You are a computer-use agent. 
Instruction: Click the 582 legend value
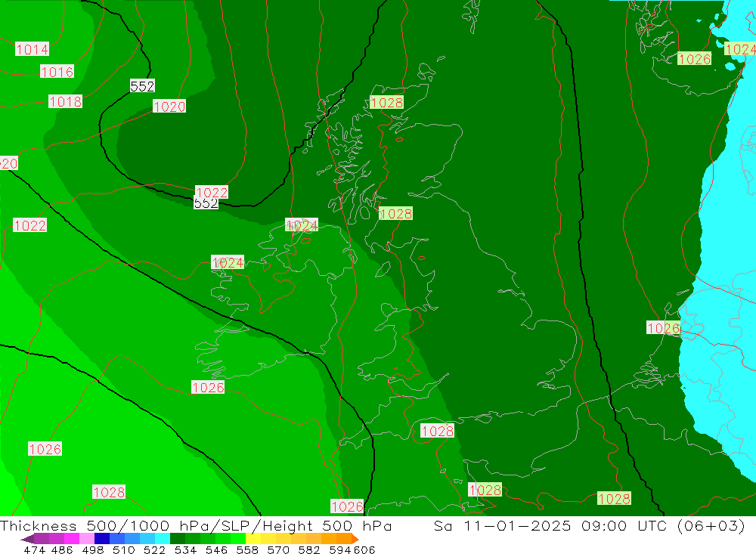coord(309,549)
